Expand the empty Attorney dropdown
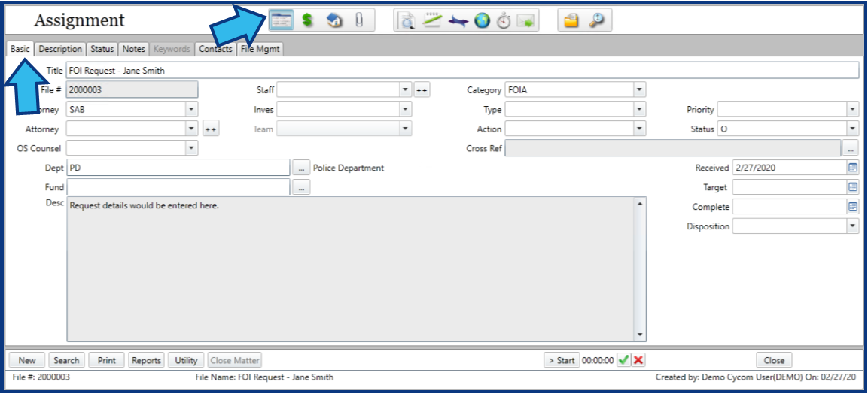Image resolution: width=868 pixels, height=394 pixels. click(191, 129)
